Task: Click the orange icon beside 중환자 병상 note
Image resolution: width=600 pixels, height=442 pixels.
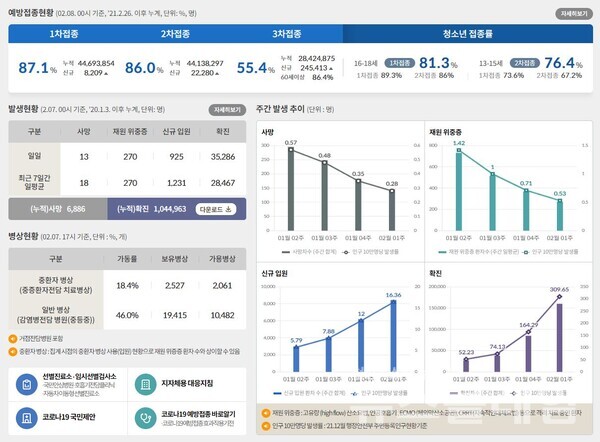Action: [12, 351]
